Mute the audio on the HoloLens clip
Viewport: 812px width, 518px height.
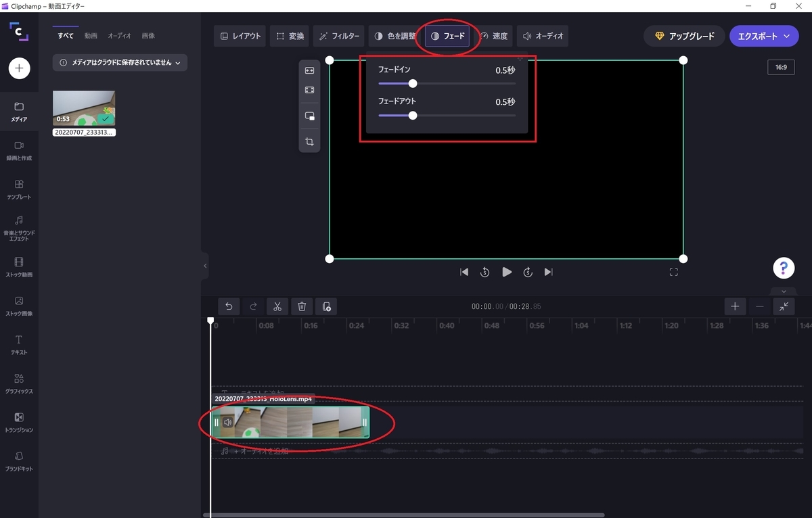coord(228,423)
